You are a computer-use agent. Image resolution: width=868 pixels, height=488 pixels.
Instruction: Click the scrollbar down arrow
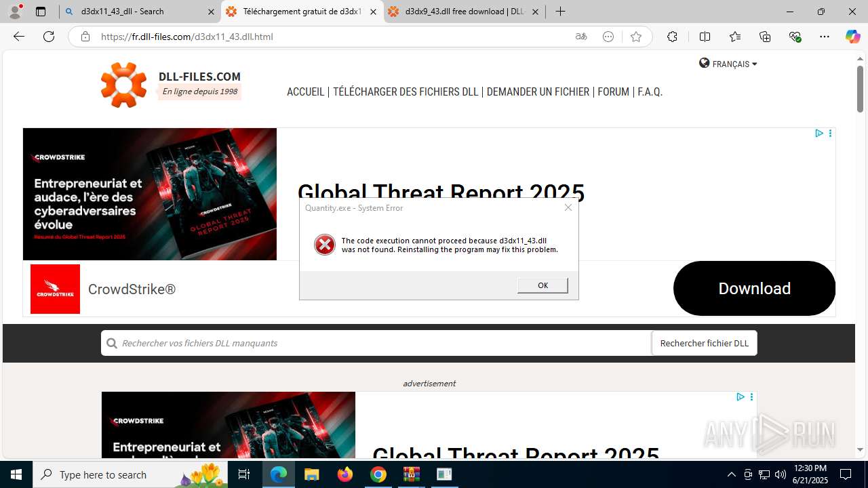(860, 449)
